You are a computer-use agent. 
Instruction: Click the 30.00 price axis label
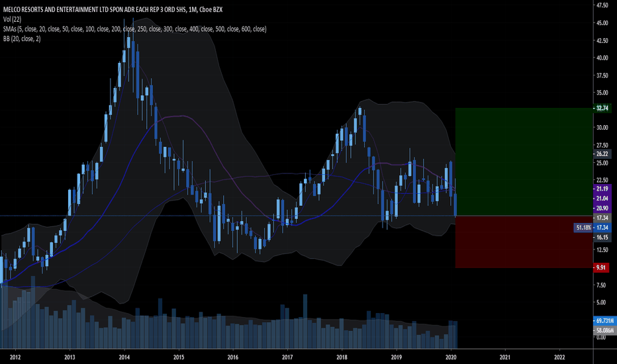coord(602,128)
